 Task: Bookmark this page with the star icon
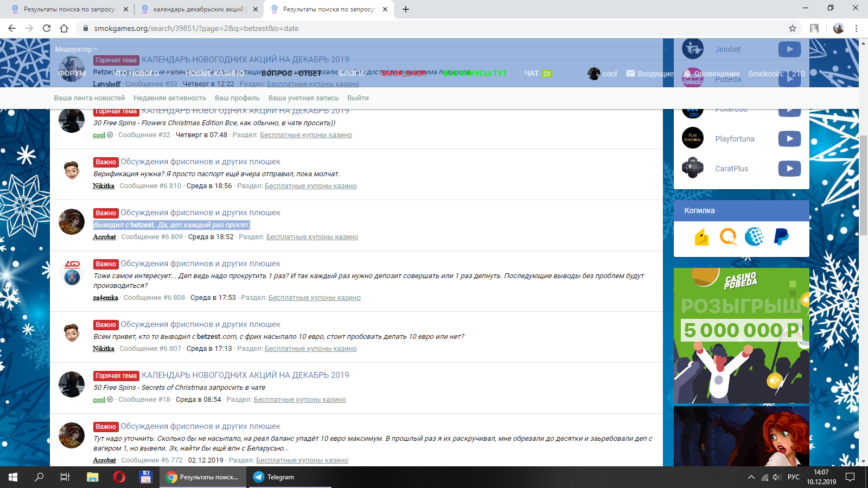[793, 28]
